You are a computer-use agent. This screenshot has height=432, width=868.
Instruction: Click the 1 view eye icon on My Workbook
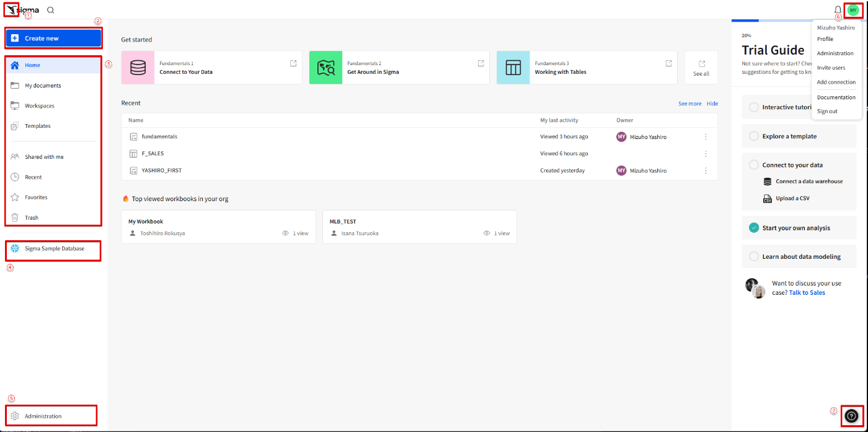(x=285, y=233)
